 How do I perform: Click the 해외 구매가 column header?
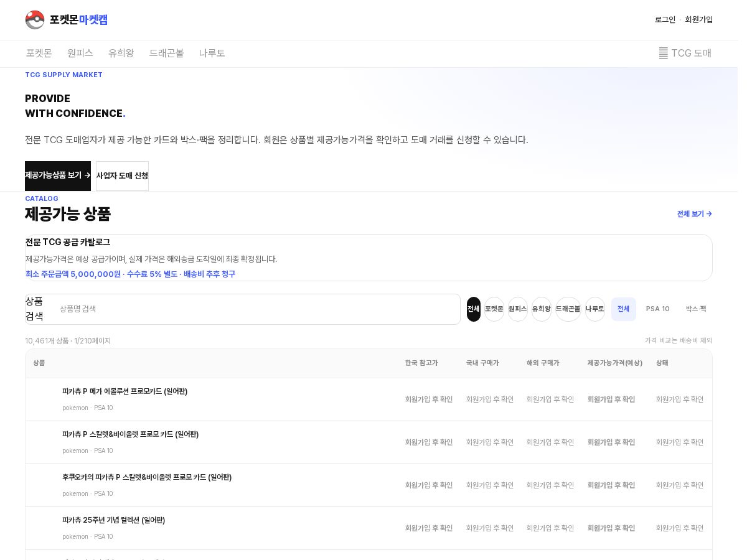coord(543,363)
